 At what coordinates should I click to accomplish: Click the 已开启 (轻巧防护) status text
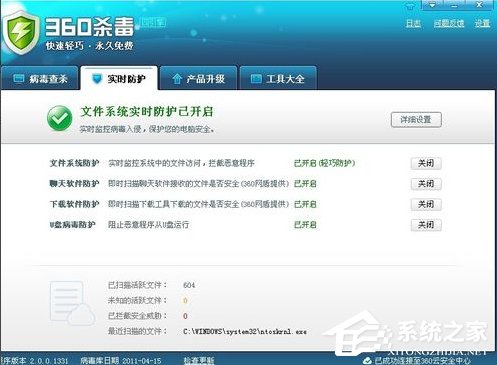pos(324,163)
